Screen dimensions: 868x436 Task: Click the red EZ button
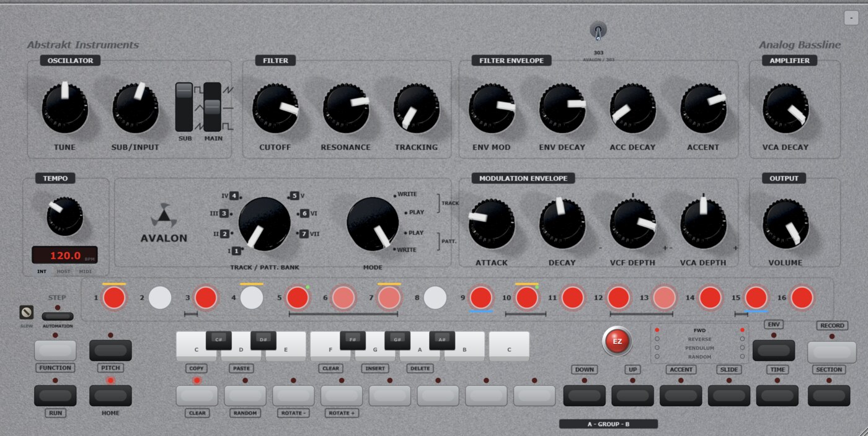(x=617, y=341)
